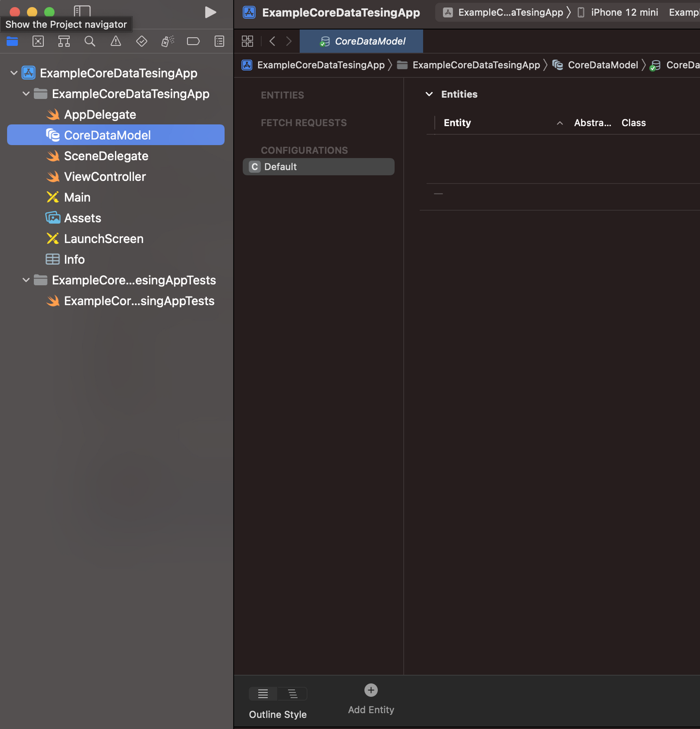Select the CoreDataModel editor tab
The width and height of the screenshot is (700, 729).
point(361,41)
